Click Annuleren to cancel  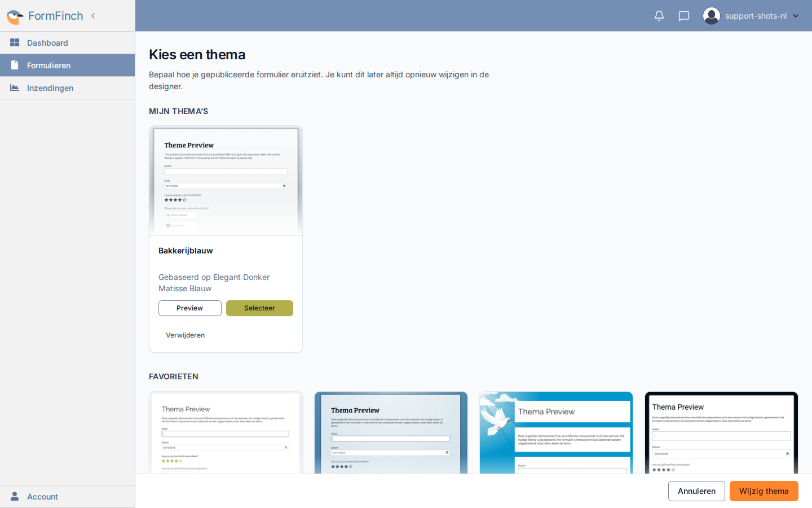[696, 491]
